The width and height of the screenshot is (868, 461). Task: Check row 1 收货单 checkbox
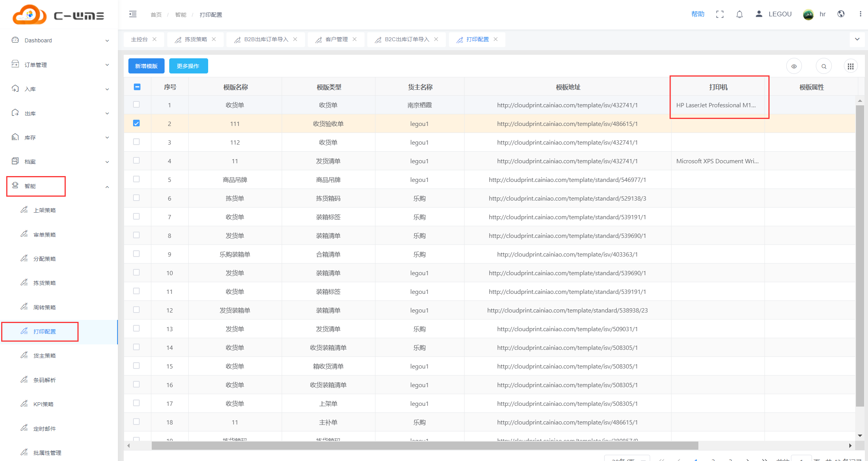136,105
